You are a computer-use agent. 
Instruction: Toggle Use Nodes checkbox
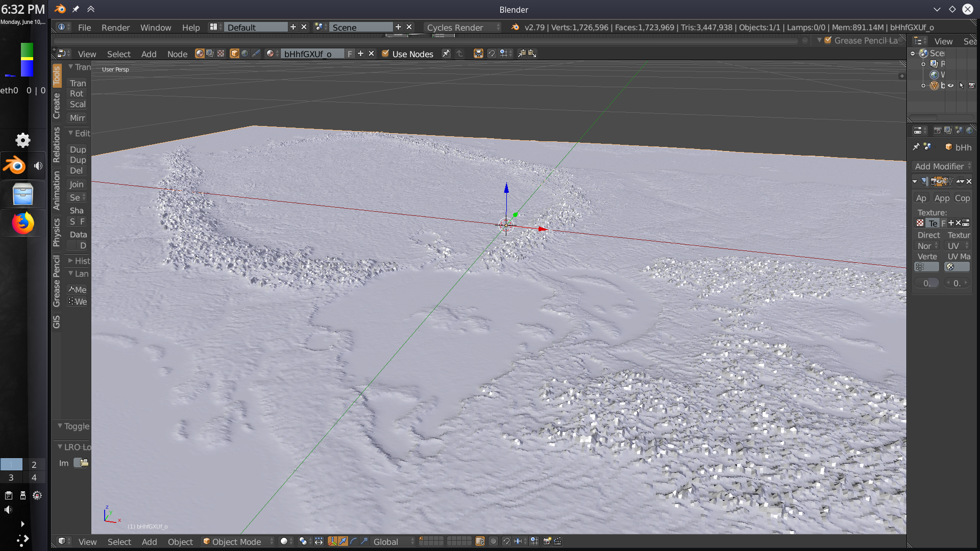(x=385, y=54)
